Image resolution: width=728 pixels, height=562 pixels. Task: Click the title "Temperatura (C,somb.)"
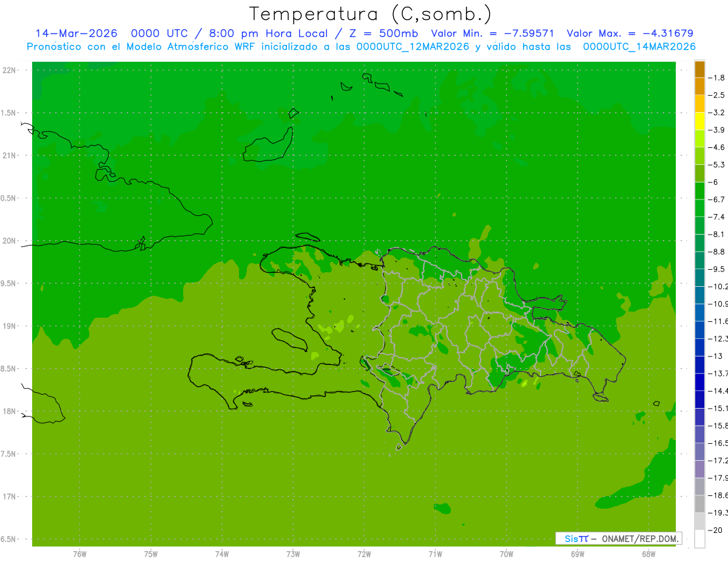(370, 13)
